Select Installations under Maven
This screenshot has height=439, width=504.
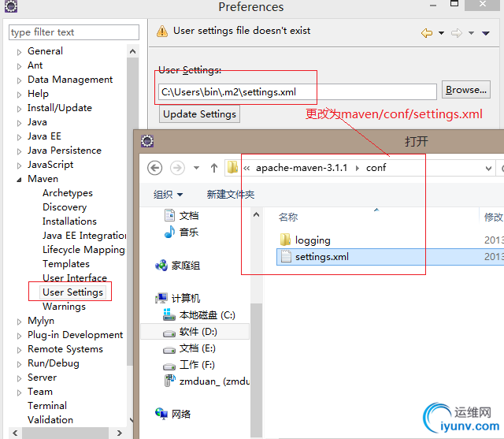click(69, 221)
